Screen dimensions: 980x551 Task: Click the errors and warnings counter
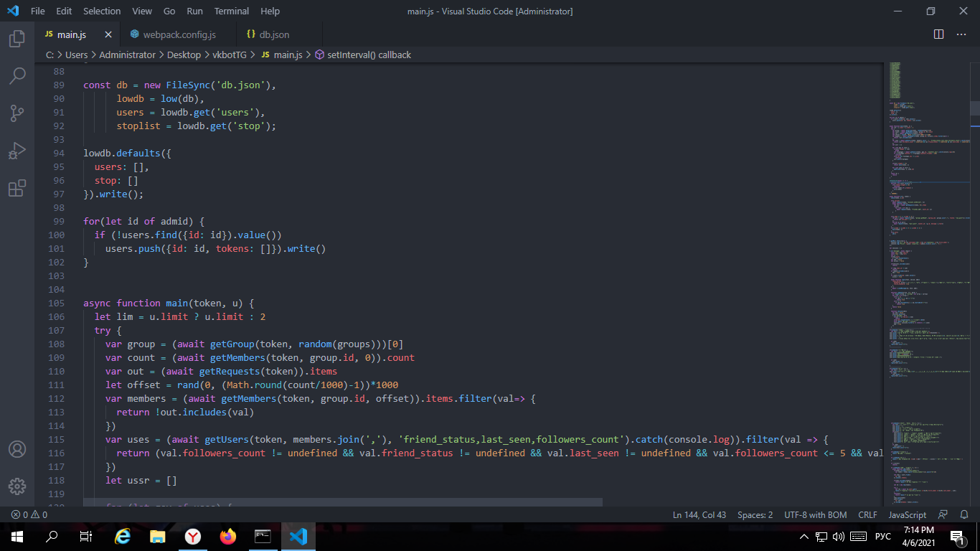(x=29, y=514)
